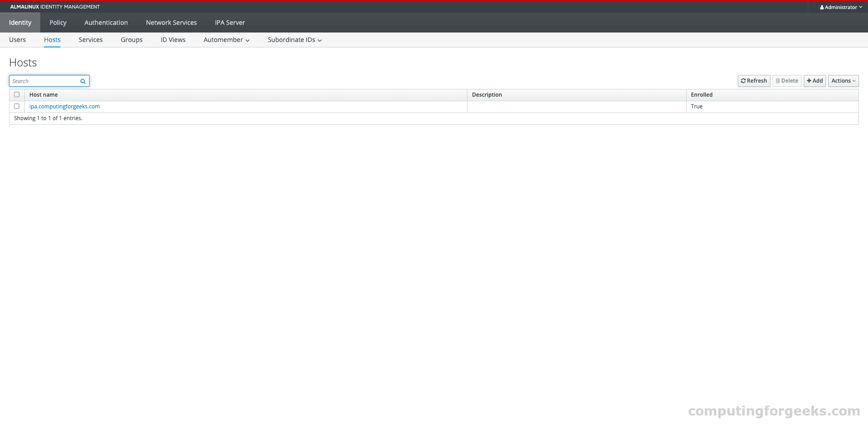This screenshot has width=868, height=425.
Task: Open the Actions dropdown
Action: [x=843, y=81]
